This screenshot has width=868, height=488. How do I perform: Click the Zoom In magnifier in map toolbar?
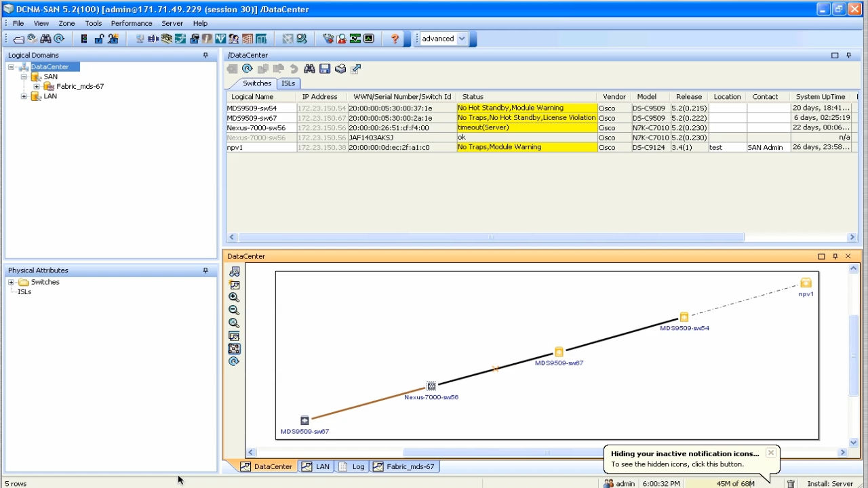coord(234,298)
